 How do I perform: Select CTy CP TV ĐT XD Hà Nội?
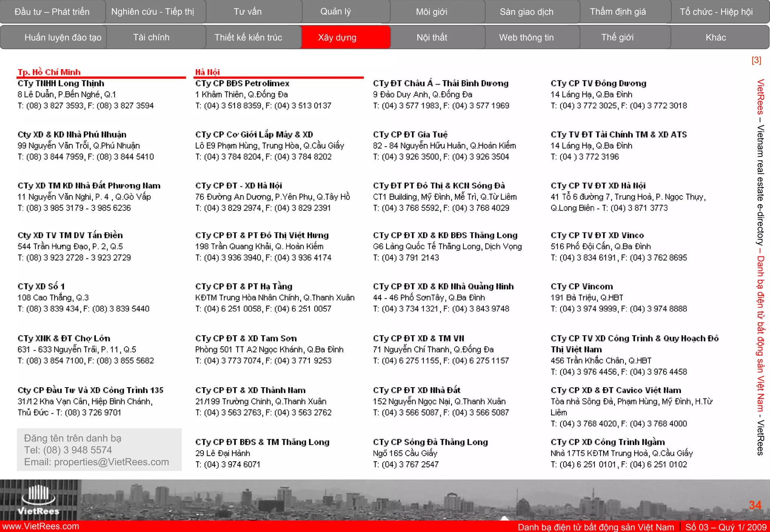point(598,186)
